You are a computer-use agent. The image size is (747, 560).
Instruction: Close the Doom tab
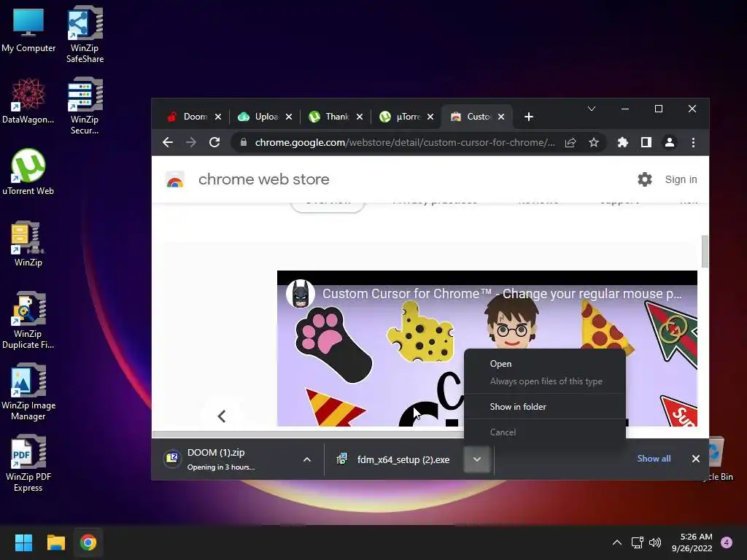217,117
